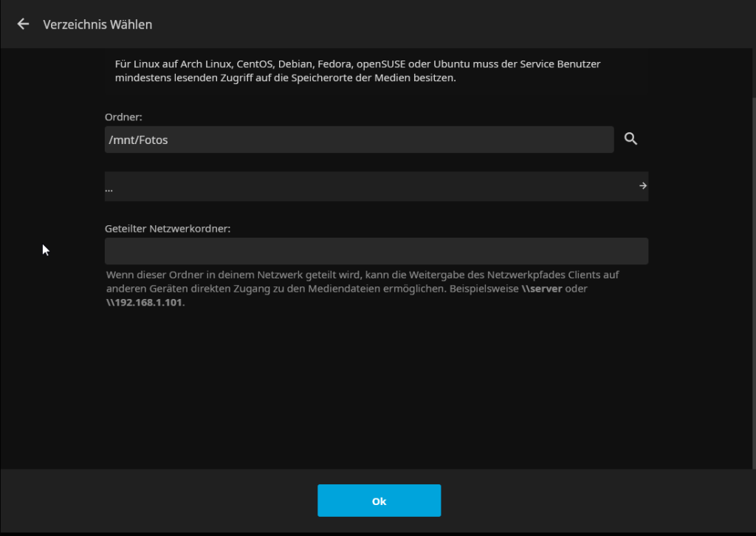Focus the Ordner path input field
756x536 pixels.
click(x=359, y=140)
